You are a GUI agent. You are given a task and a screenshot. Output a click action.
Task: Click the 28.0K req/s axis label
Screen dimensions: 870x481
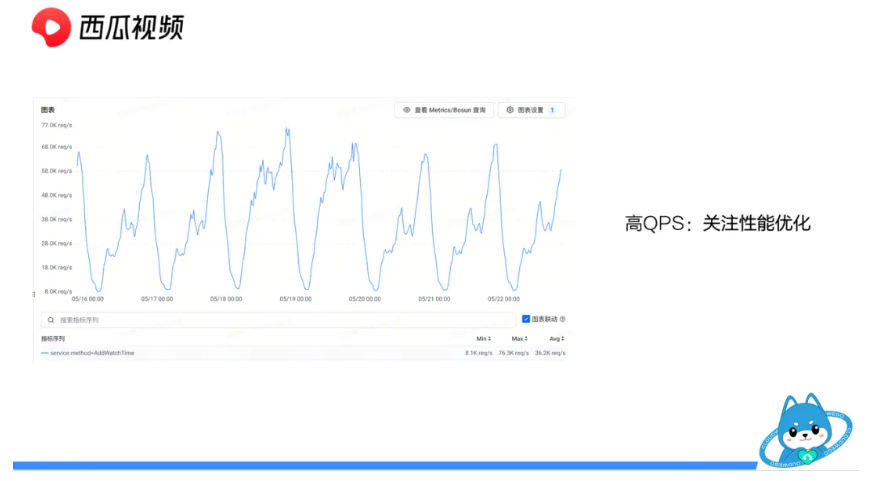(x=57, y=244)
